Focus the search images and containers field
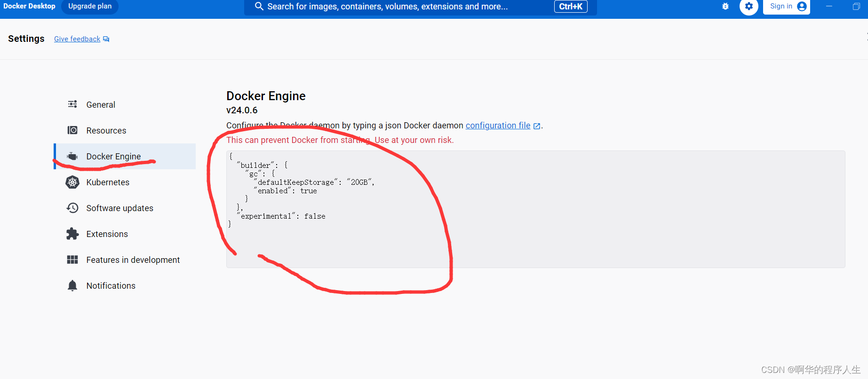 [420, 7]
